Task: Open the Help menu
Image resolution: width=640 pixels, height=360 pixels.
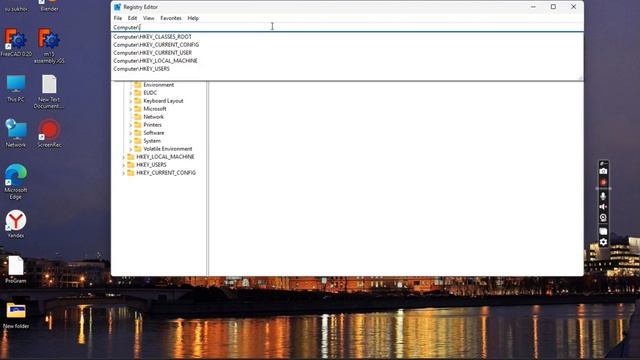Action: [193, 18]
